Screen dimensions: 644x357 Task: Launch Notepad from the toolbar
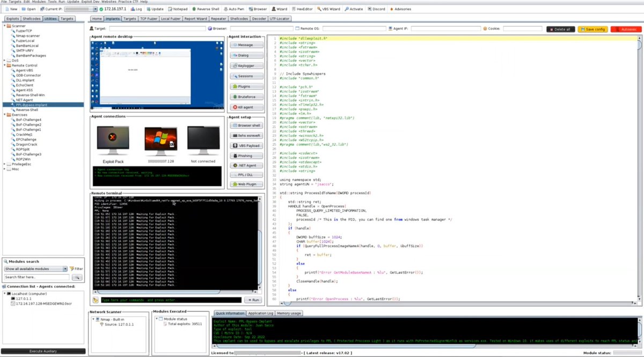(x=177, y=9)
